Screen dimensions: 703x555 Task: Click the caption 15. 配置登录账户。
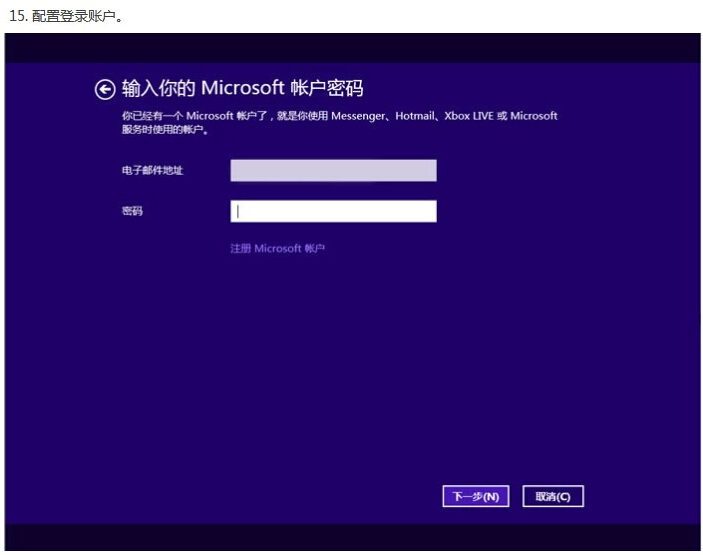tap(65, 16)
